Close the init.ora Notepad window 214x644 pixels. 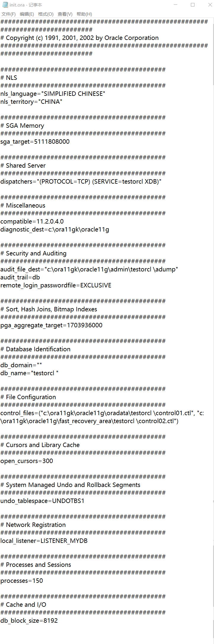pos(209,5)
